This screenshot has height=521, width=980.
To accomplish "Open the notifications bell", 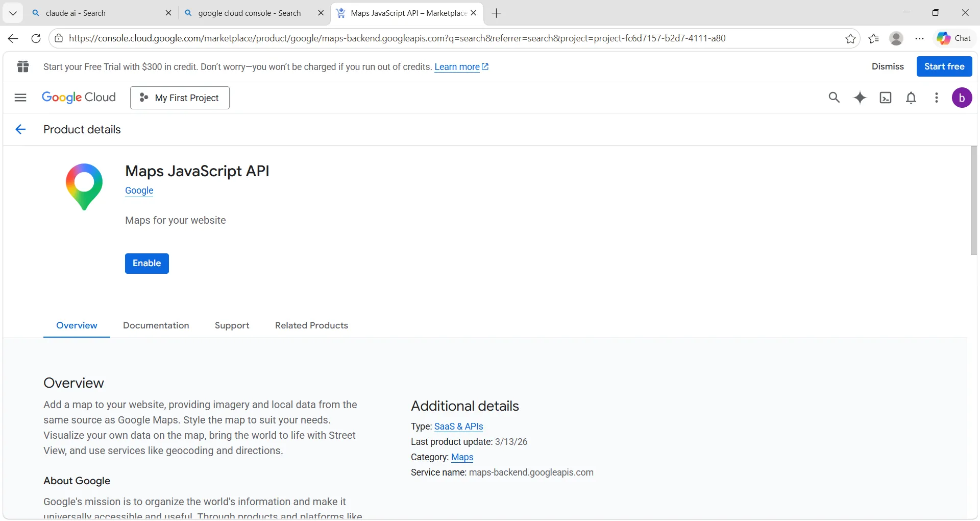I will (911, 98).
